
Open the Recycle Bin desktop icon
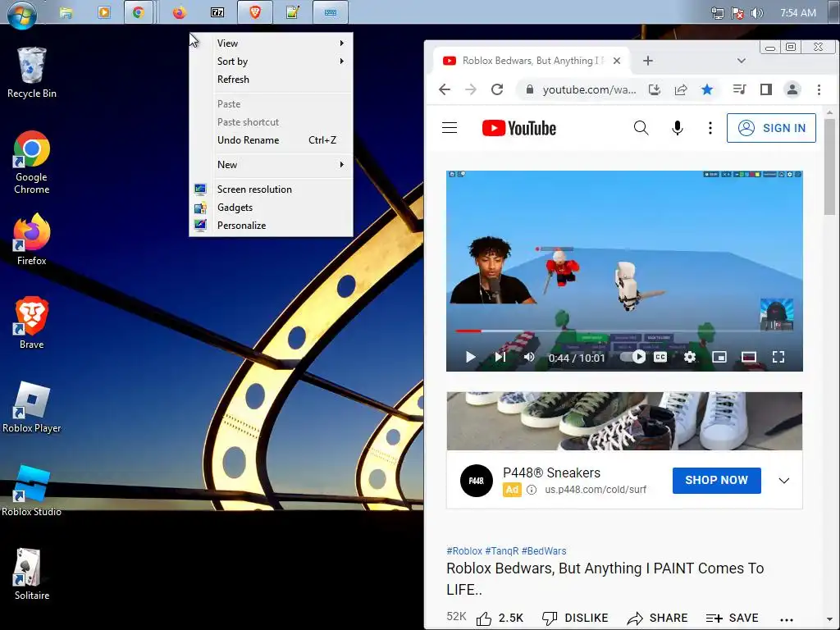(32, 73)
